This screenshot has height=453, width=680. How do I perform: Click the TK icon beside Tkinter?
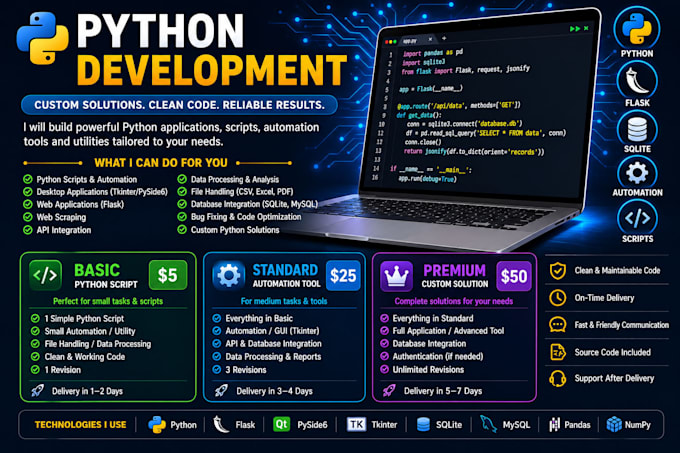coord(356,424)
